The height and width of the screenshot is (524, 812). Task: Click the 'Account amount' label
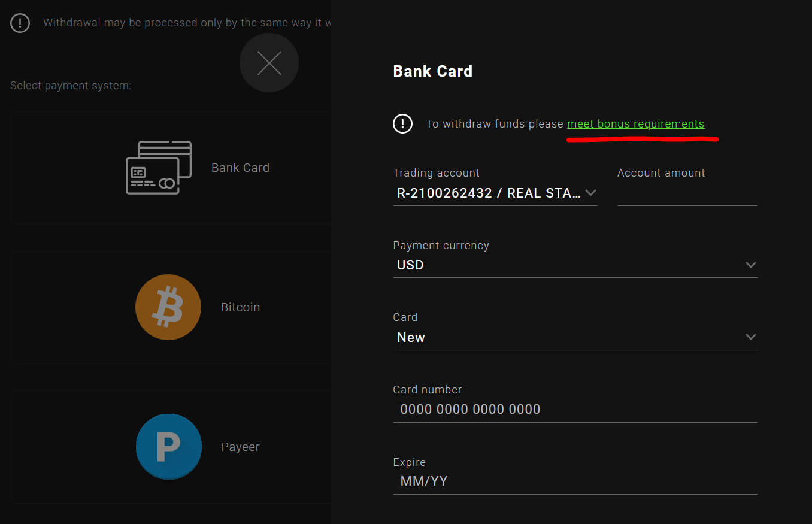[x=661, y=173]
